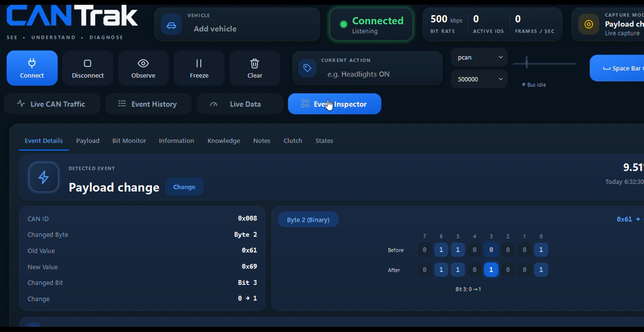Click the Current Action input field
Image resolution: width=644 pixels, height=332 pixels.
[368, 68]
